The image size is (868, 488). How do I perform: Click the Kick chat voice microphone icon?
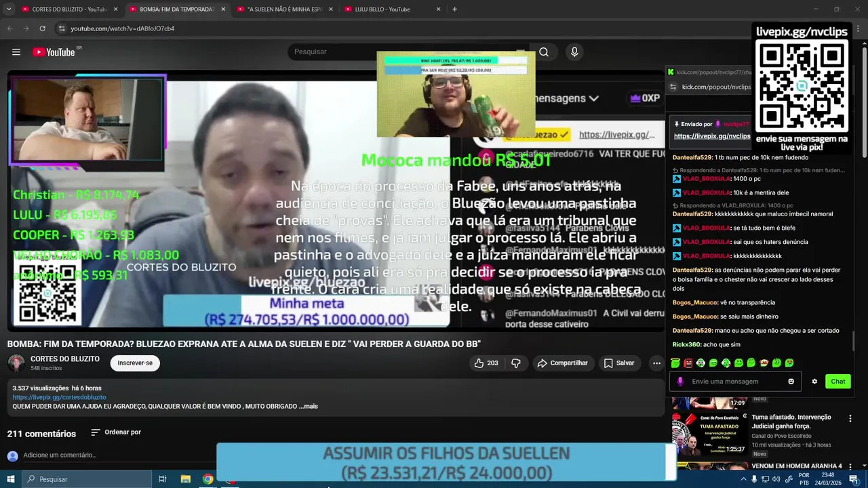(680, 382)
